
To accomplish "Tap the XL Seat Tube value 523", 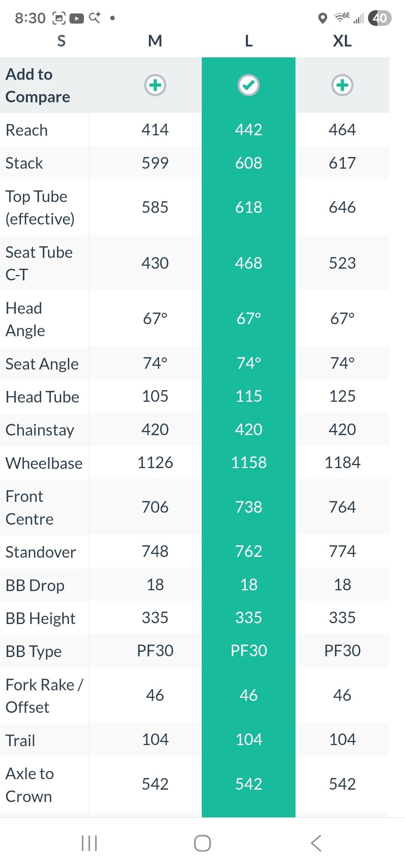I will pos(342,263).
